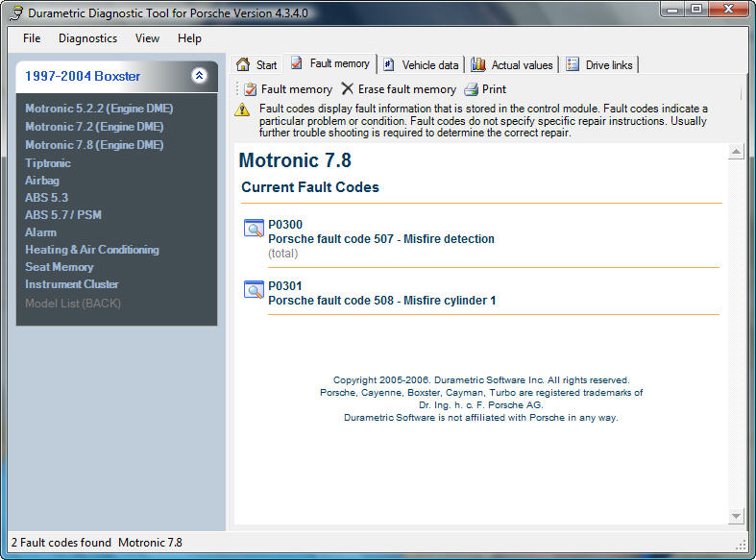This screenshot has width=756, height=560.
Task: Open the Diagnostics menu
Action: click(87, 38)
